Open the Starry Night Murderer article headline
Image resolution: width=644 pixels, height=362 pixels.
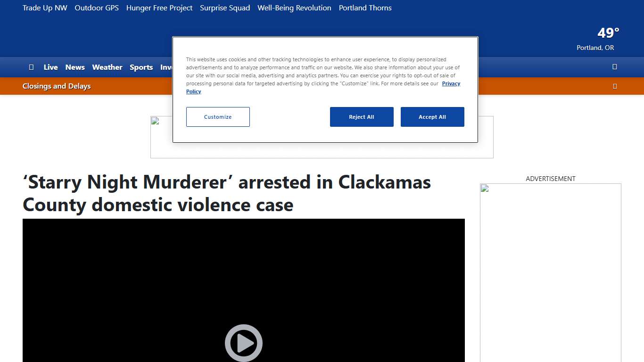[x=226, y=193]
